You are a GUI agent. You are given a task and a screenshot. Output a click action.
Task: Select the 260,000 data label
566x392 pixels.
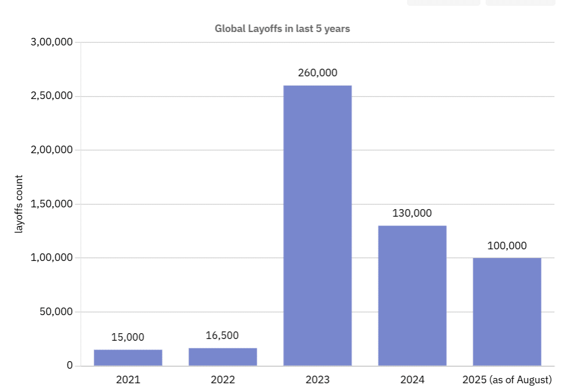[317, 73]
